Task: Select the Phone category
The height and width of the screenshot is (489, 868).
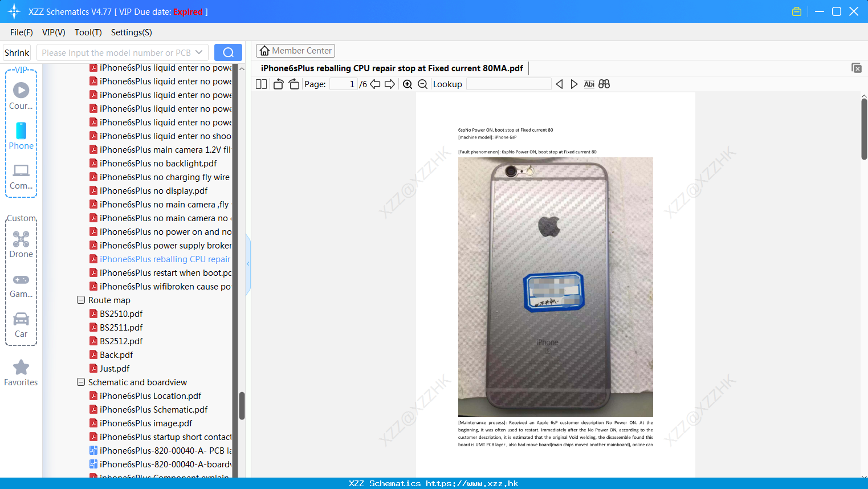Action: click(21, 136)
